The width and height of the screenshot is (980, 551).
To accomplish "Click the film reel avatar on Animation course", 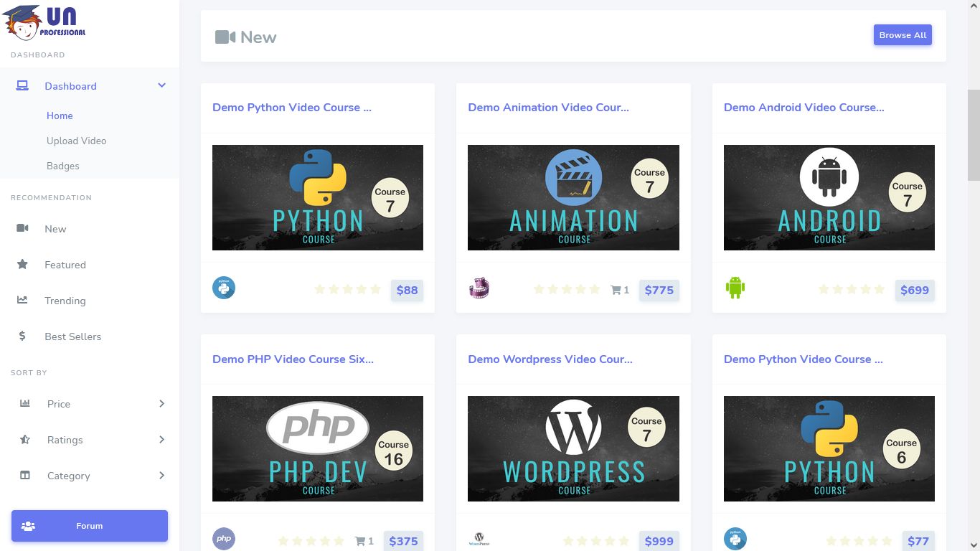I will (479, 288).
